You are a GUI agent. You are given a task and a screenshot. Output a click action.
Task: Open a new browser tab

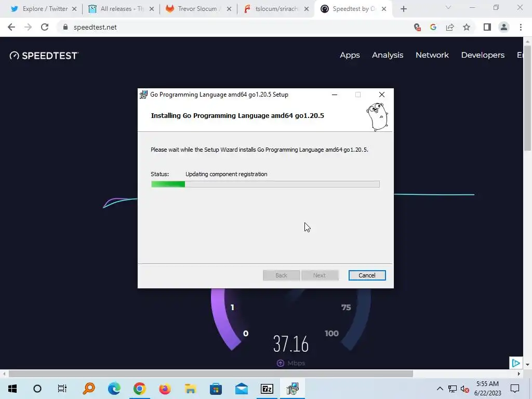click(403, 9)
